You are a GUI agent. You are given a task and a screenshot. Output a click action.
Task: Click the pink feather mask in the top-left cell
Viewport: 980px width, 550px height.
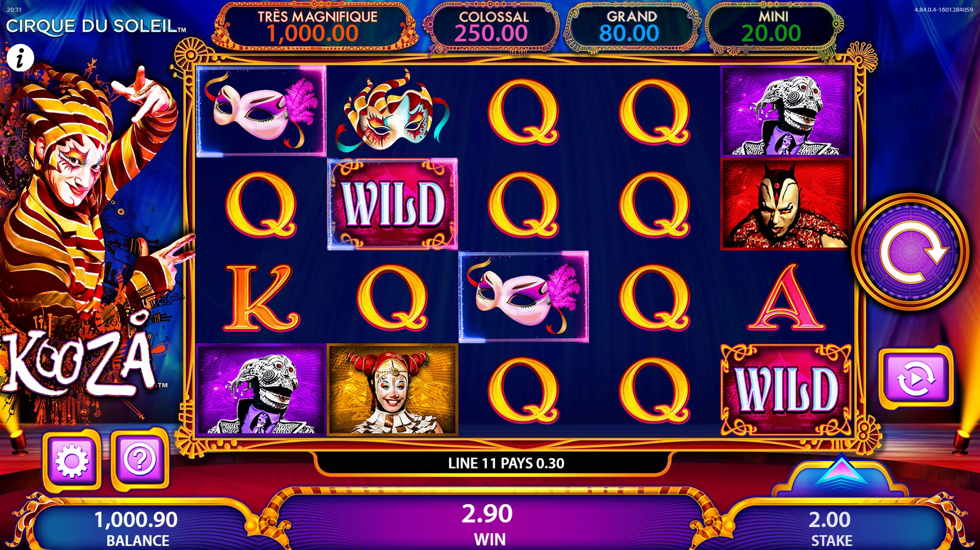coord(261,111)
